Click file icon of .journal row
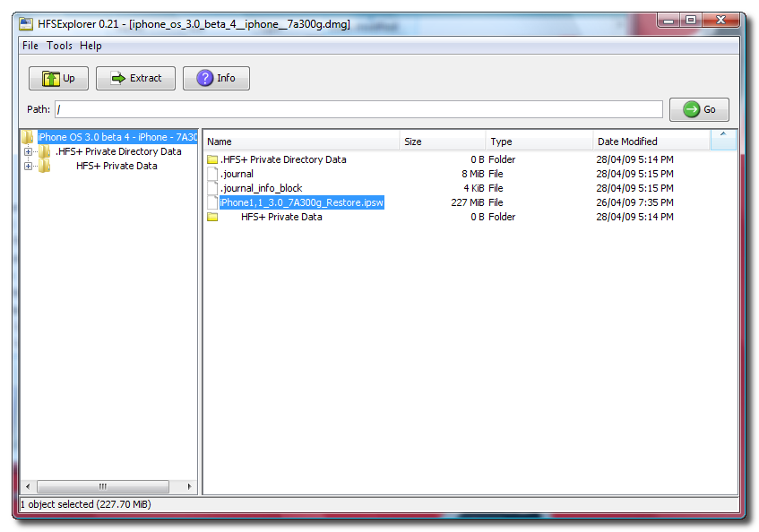 212,174
